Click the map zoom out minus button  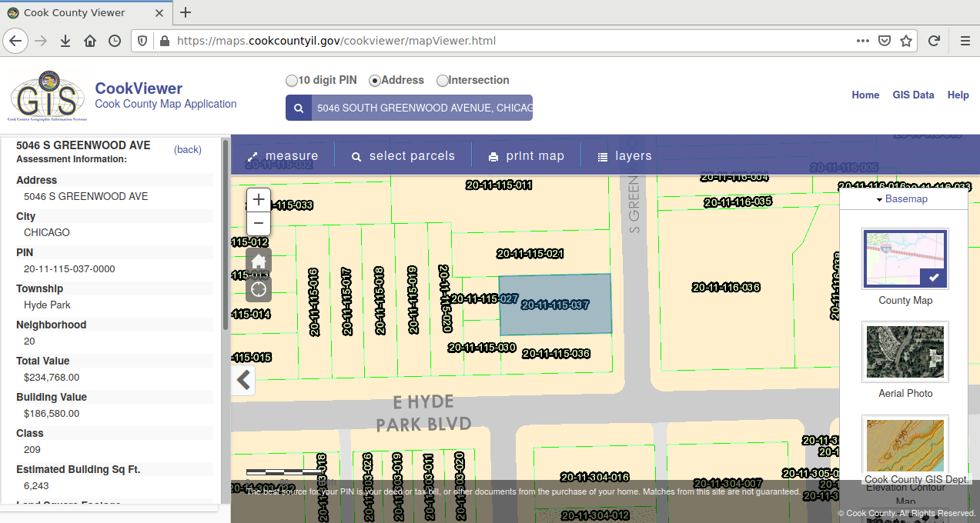[259, 224]
